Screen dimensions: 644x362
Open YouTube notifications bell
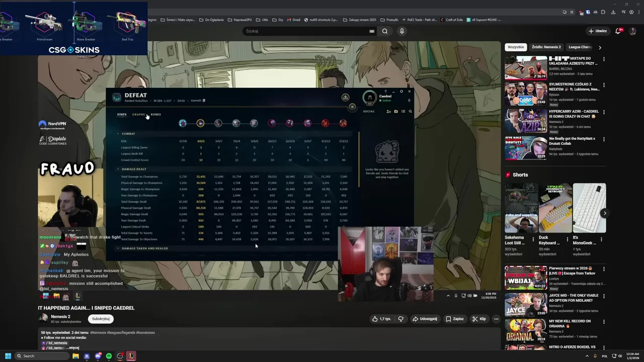click(x=618, y=31)
